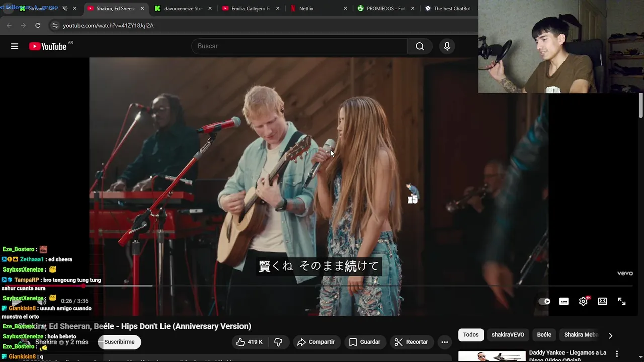This screenshot has height=362, width=644.
Task: Clip the video with Recortar
Action: pyautogui.click(x=412, y=342)
